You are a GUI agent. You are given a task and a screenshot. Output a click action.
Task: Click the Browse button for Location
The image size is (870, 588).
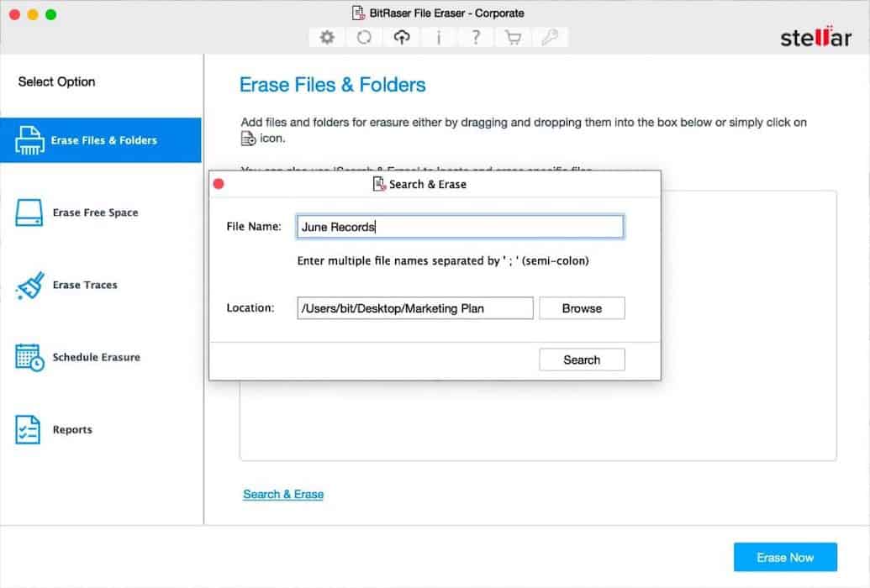click(582, 307)
